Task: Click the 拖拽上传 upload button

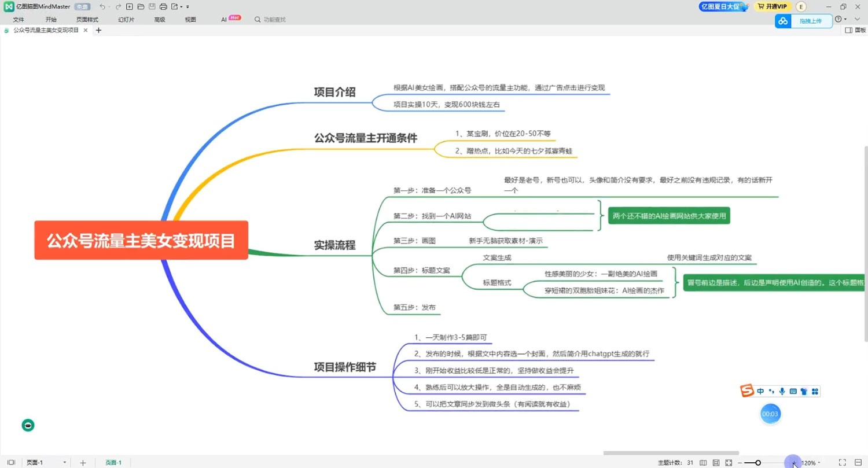Action: [811, 20]
